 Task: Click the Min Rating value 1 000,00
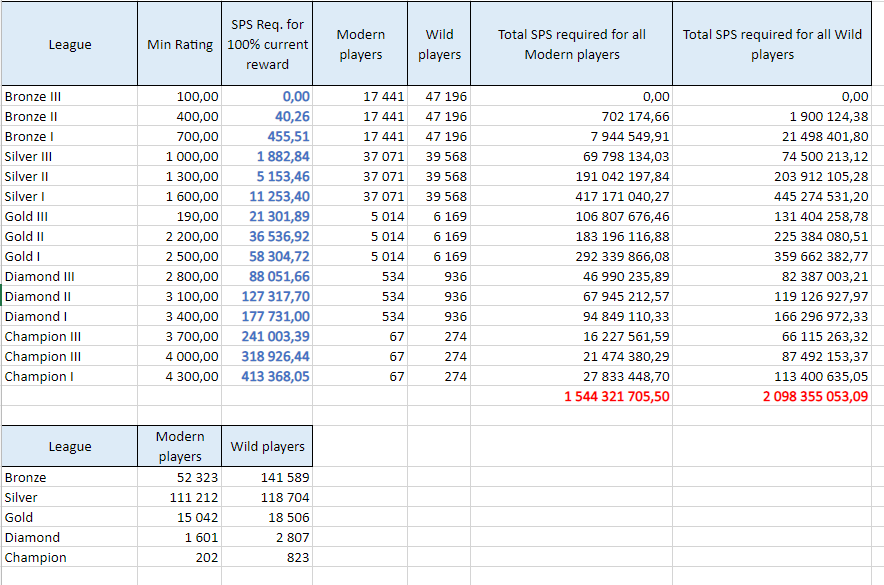pos(180,156)
